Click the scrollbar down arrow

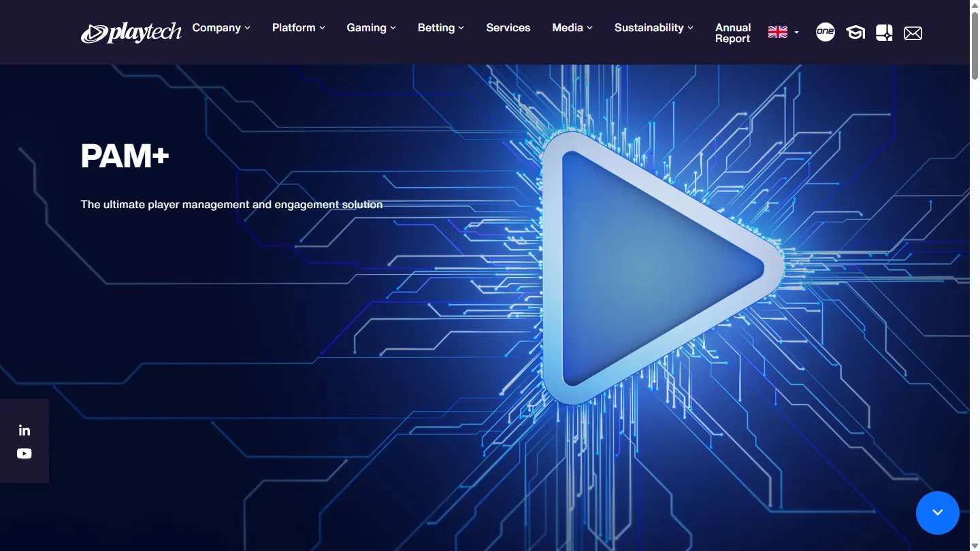pos(975,546)
